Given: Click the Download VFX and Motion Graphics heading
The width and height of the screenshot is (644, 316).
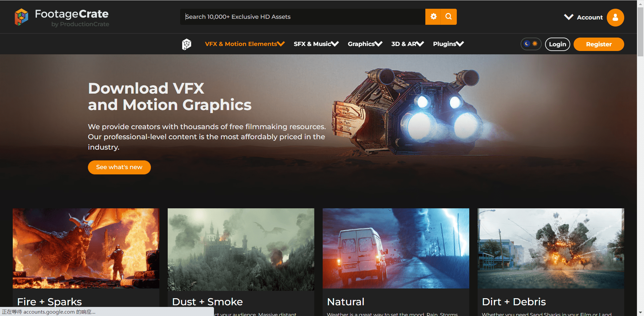Looking at the screenshot, I should (x=170, y=97).
